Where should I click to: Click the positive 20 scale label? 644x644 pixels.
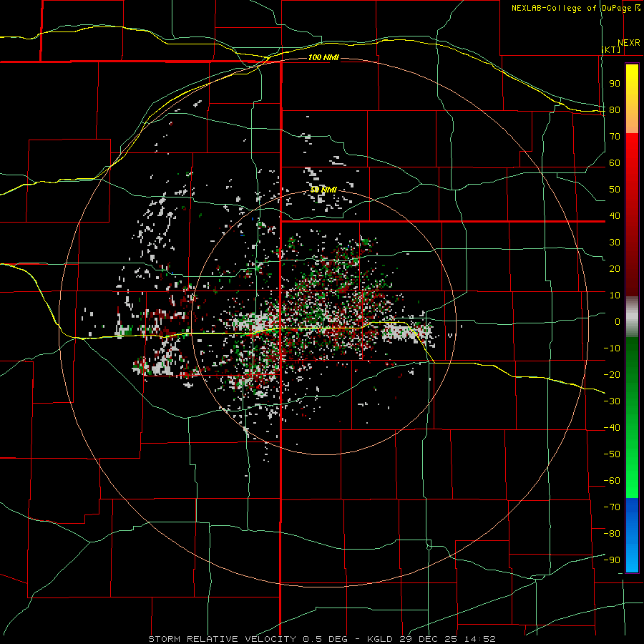(615, 269)
